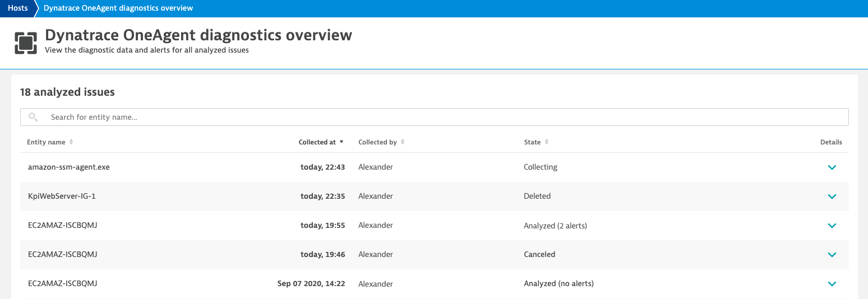Select the Analyzed (no alerts) state cell
Screen dimensions: 868x299
tap(558, 283)
